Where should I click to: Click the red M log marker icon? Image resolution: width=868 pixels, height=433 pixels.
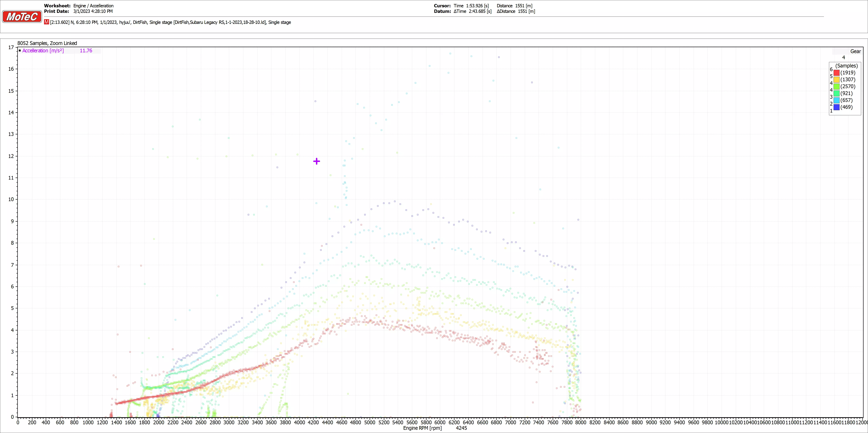[x=46, y=22]
